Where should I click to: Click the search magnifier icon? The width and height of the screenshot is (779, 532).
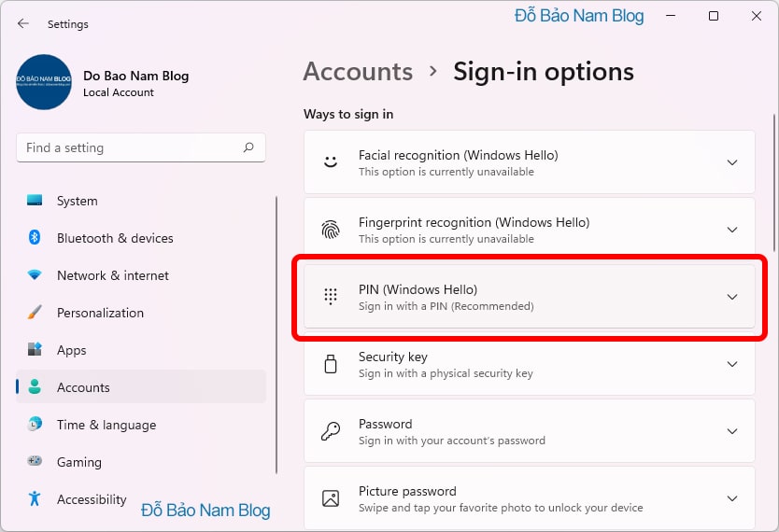coord(248,147)
